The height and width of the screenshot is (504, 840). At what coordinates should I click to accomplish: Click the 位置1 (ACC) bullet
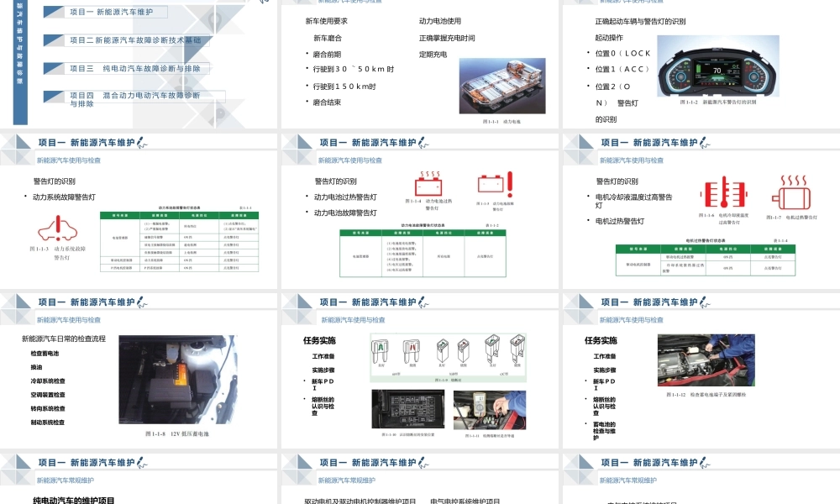[x=622, y=69]
